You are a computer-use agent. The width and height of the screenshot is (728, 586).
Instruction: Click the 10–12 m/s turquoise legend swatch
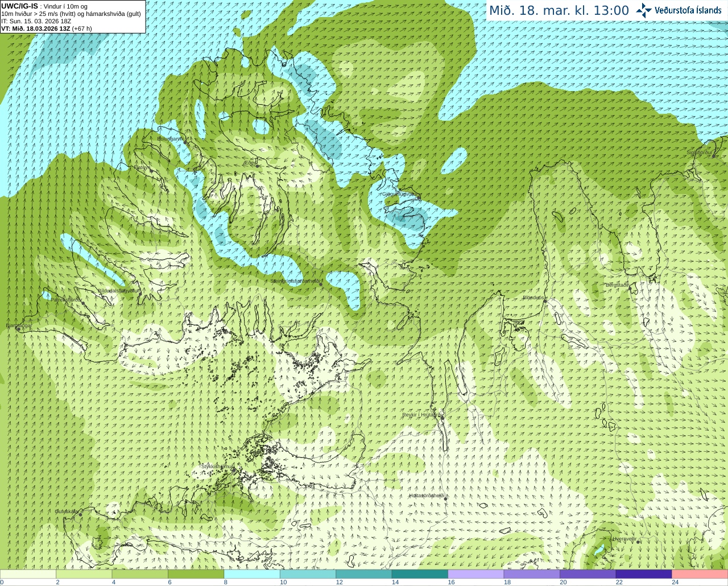308,574
